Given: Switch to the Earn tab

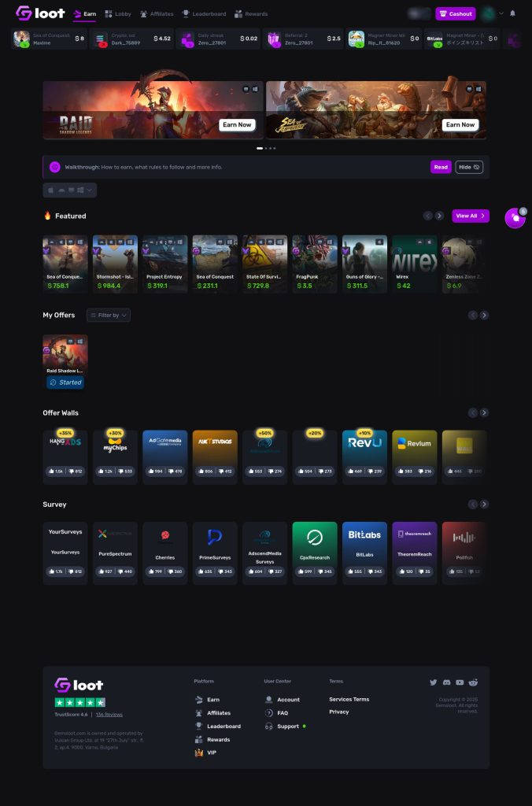Looking at the screenshot, I should click(x=85, y=14).
